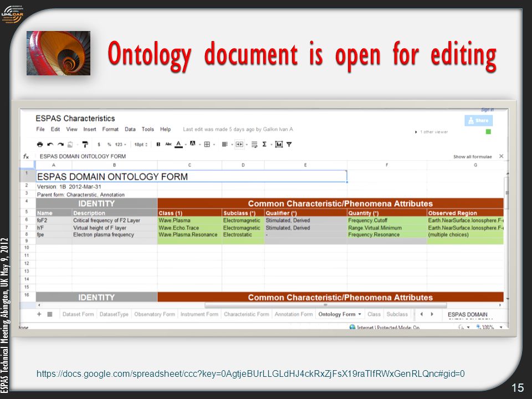Toggle strikethrough Abc formatting
The height and width of the screenshot is (399, 532).
point(168,144)
